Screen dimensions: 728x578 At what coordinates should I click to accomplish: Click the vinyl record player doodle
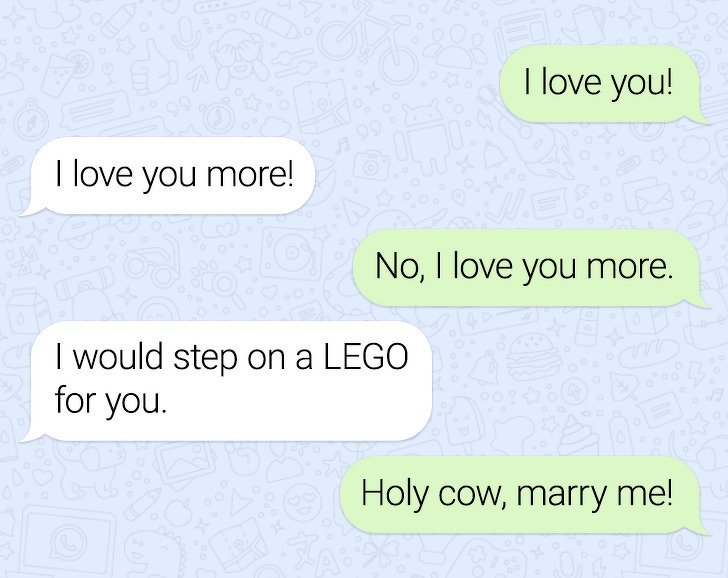point(290,253)
